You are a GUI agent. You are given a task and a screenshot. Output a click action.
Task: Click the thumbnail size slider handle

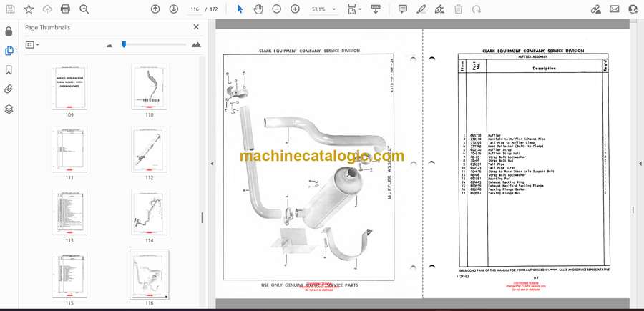(x=124, y=44)
